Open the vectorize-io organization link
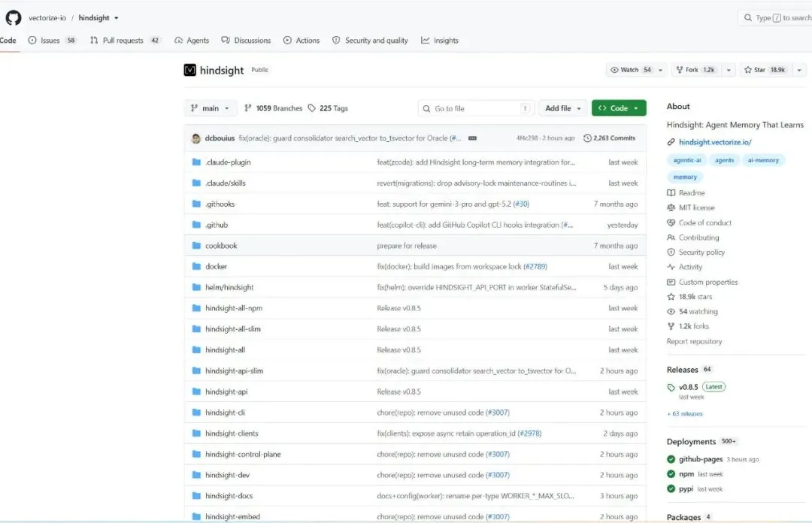The height and width of the screenshot is (523, 812). (47, 17)
